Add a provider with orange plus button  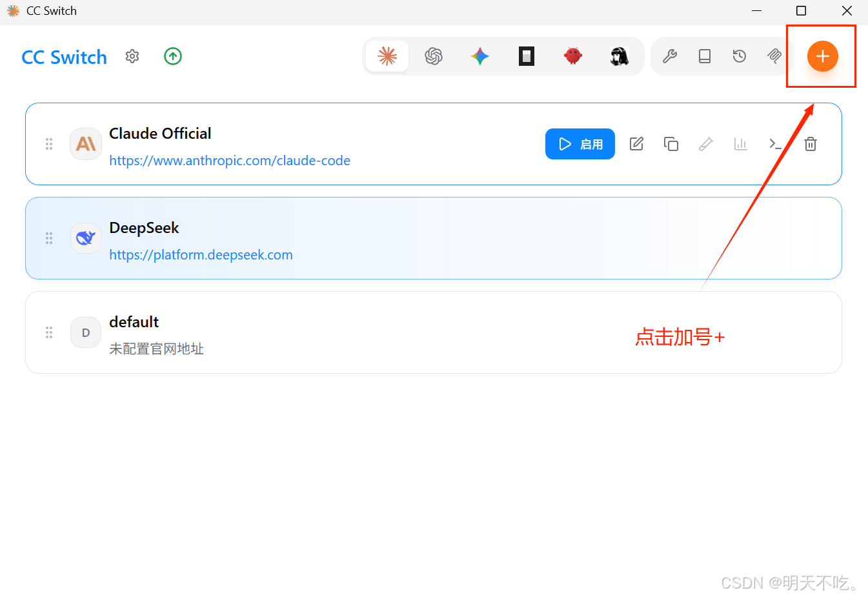823,56
